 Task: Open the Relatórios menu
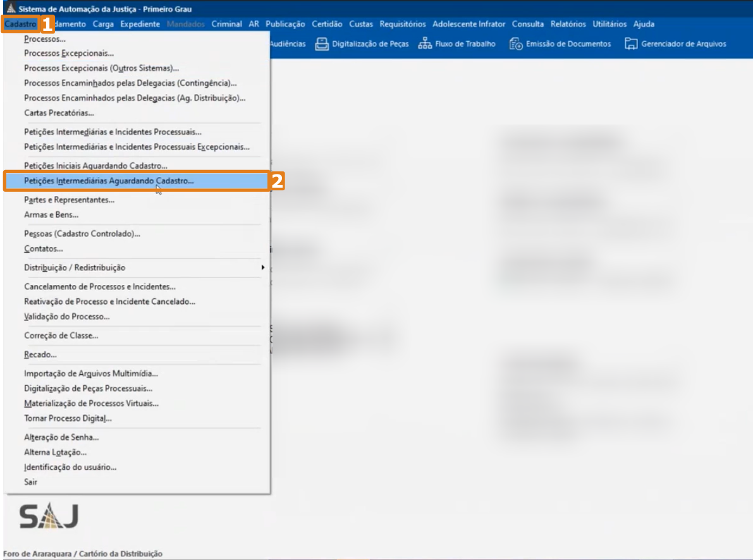tap(568, 24)
